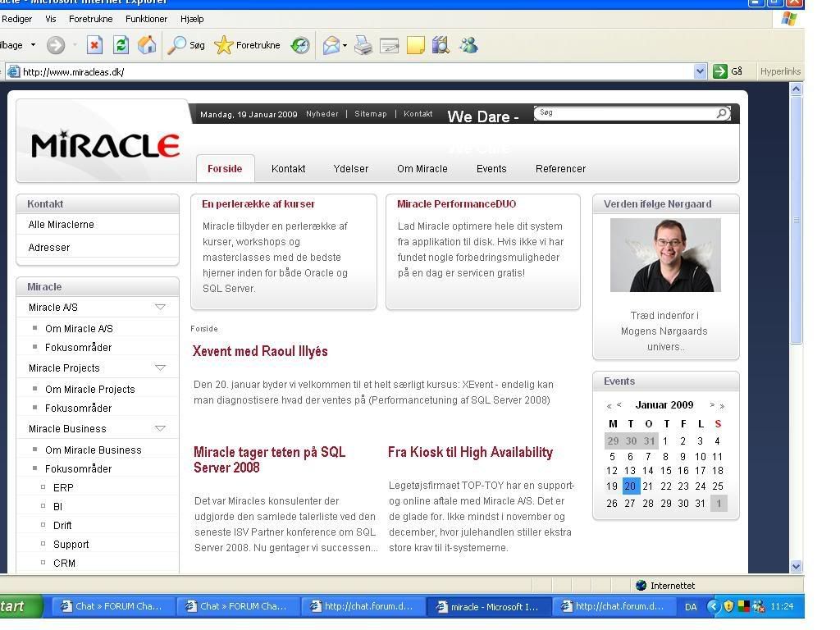
Task: Click the Messenger people icon in toolbar
Action: tap(468, 46)
